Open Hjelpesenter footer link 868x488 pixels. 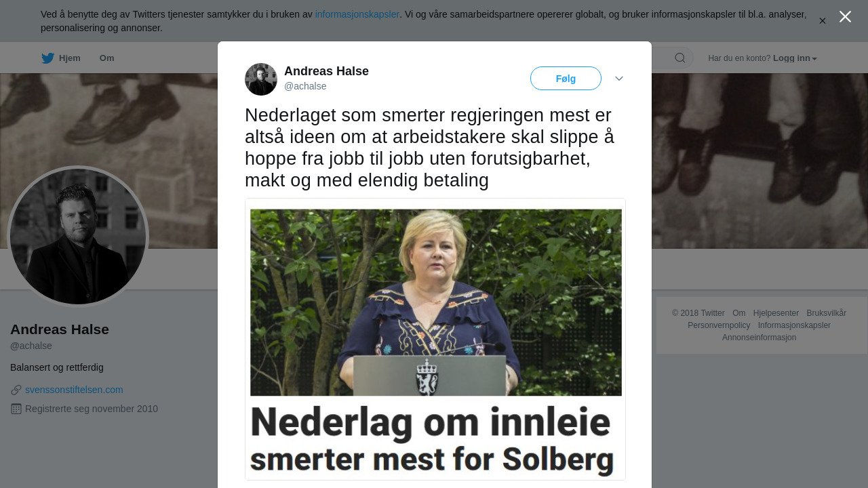pos(776,313)
